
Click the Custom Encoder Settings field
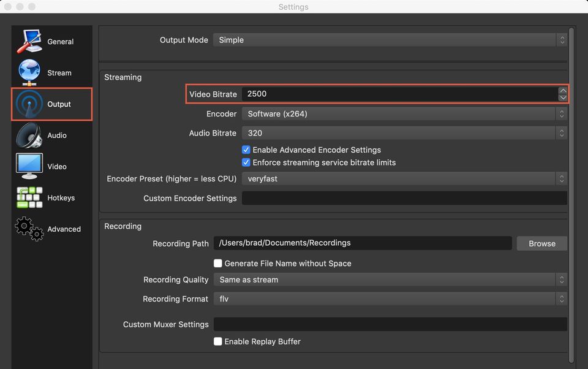click(404, 198)
